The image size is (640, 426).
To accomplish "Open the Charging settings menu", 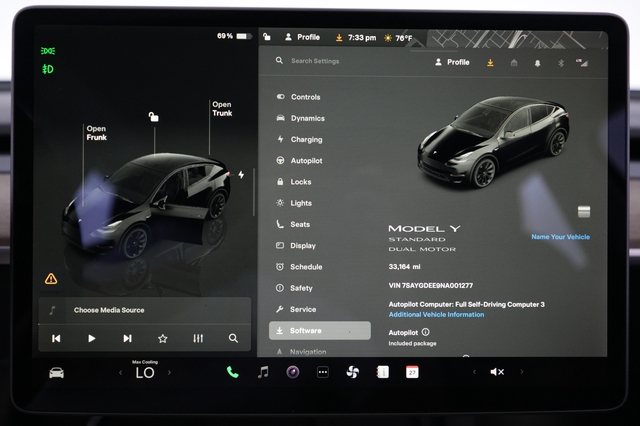I will click(300, 140).
